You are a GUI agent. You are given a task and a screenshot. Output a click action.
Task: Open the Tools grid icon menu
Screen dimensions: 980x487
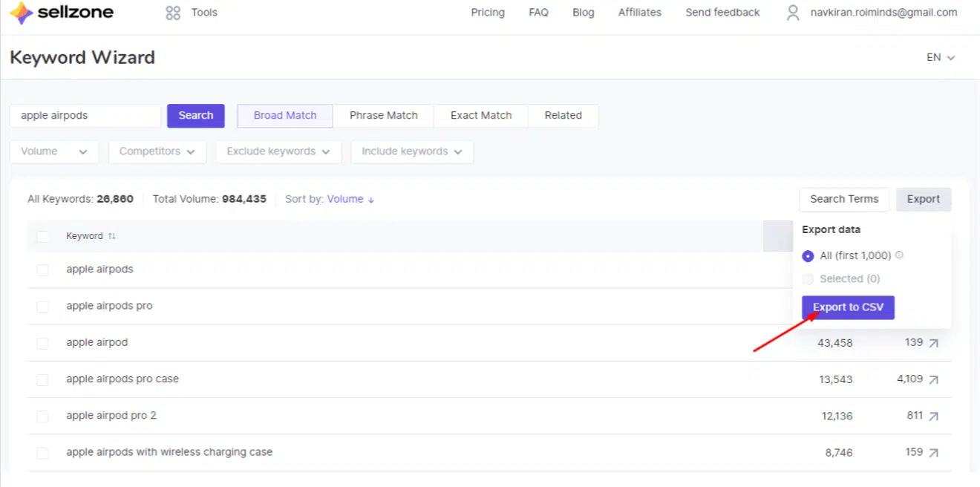173,13
